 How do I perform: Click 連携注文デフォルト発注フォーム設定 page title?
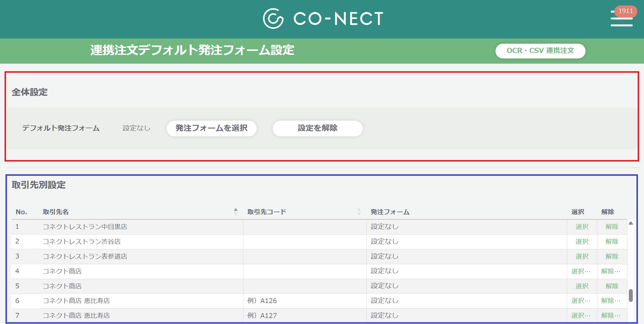(x=192, y=50)
